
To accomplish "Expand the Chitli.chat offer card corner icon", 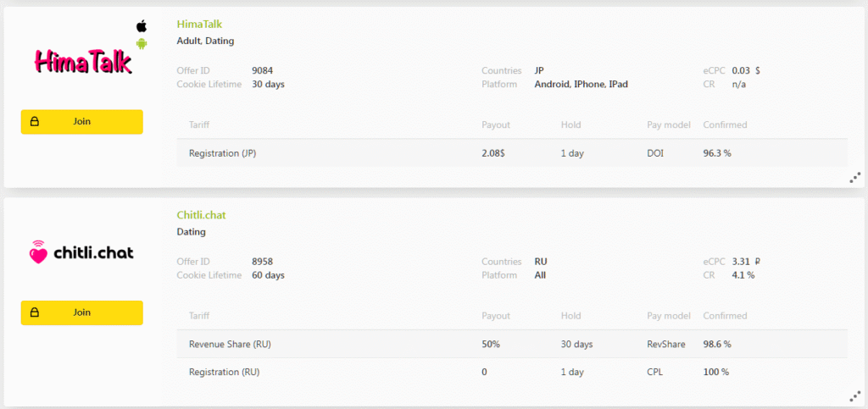I will (855, 395).
